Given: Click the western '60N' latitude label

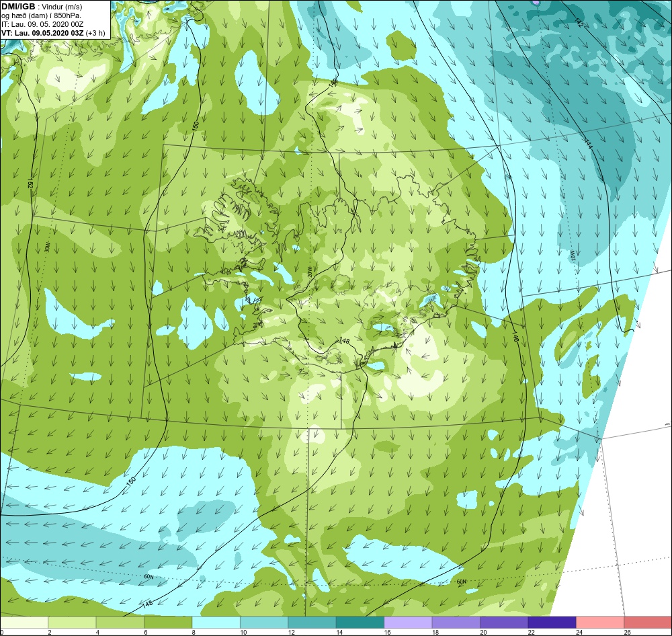Looking at the screenshot, I should 149,577.
